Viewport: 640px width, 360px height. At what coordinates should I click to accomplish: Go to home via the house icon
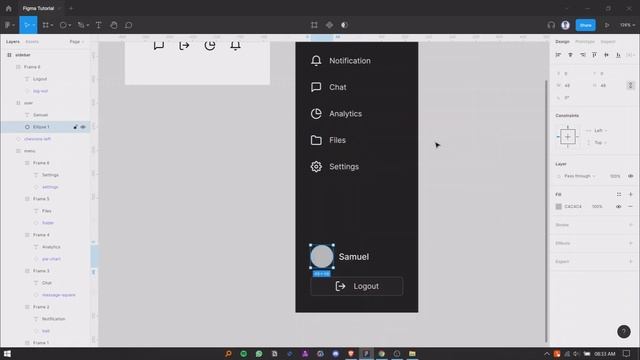9,8
